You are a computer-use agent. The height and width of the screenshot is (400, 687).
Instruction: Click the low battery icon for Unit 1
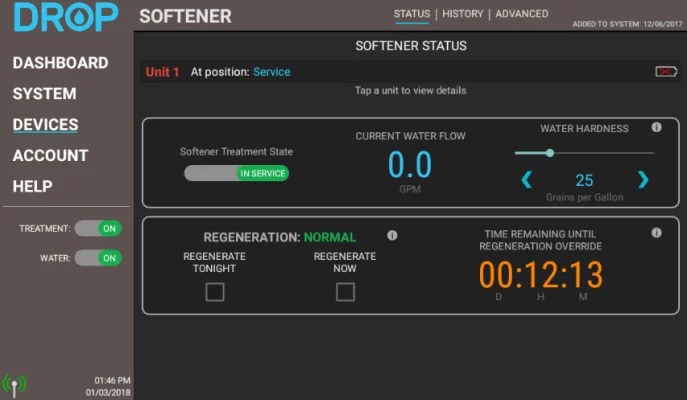tap(665, 72)
